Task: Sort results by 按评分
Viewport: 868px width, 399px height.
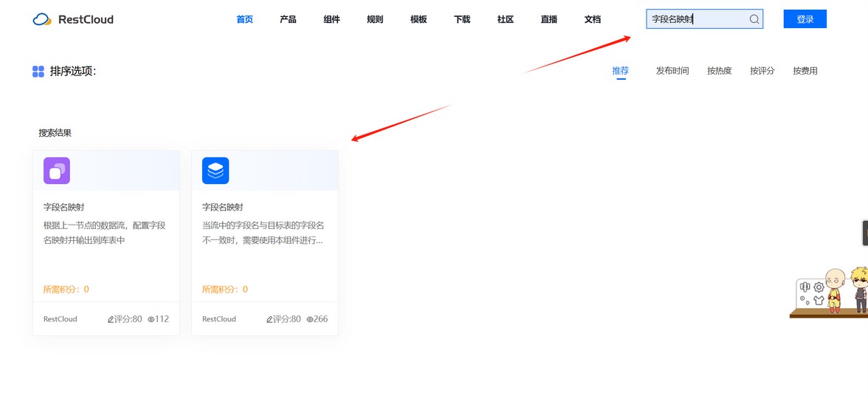Action: [762, 71]
